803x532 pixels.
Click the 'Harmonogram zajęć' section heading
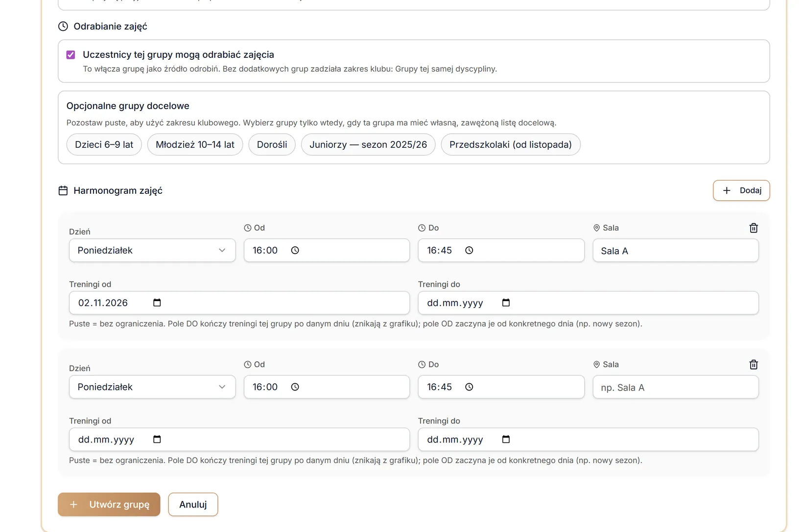tap(118, 190)
